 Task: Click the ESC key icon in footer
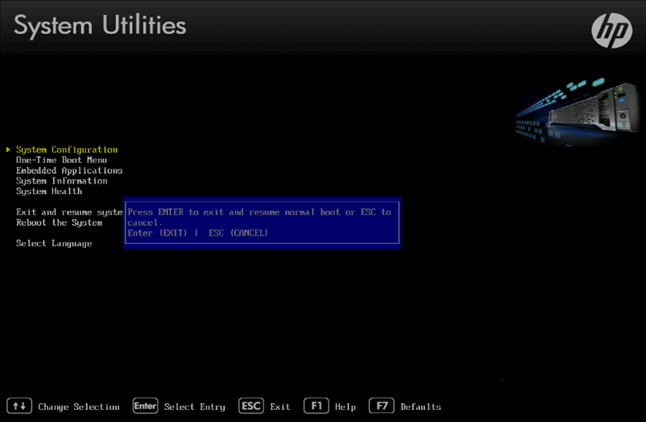pos(251,406)
